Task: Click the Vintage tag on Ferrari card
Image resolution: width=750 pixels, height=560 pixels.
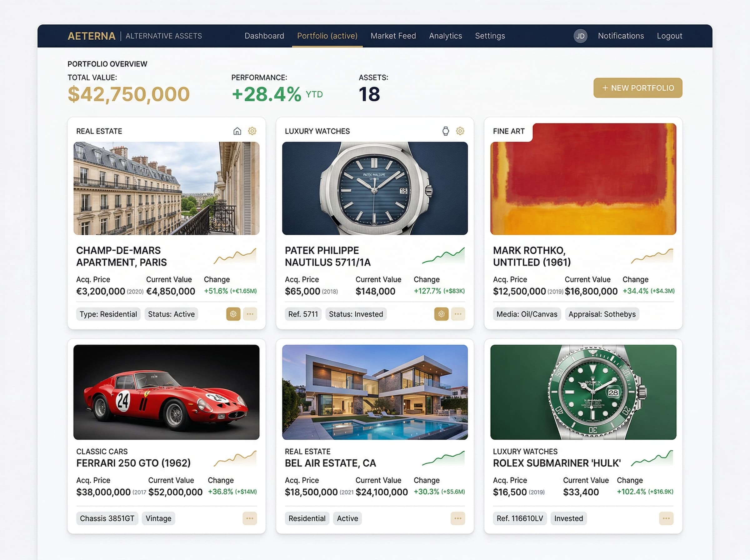Action: point(158,518)
